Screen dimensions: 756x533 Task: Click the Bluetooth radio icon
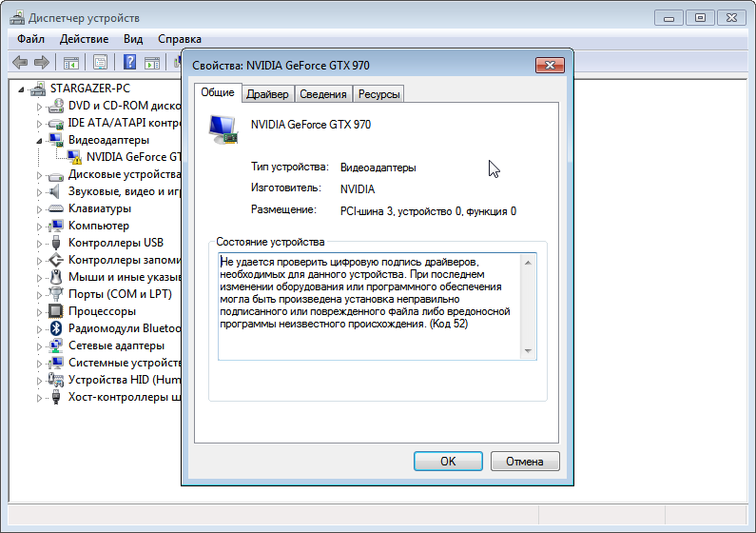tap(56, 328)
